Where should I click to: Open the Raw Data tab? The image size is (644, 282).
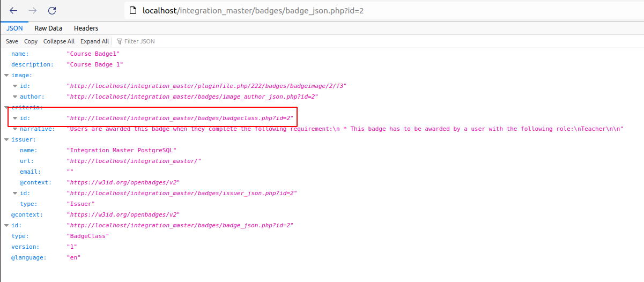click(x=48, y=28)
